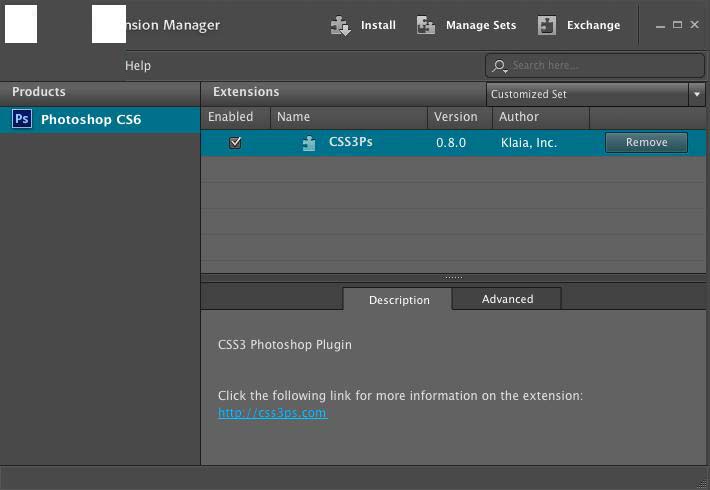Select the CSS3Ps extension name
Viewport: 710px width, 490px height.
[350, 142]
